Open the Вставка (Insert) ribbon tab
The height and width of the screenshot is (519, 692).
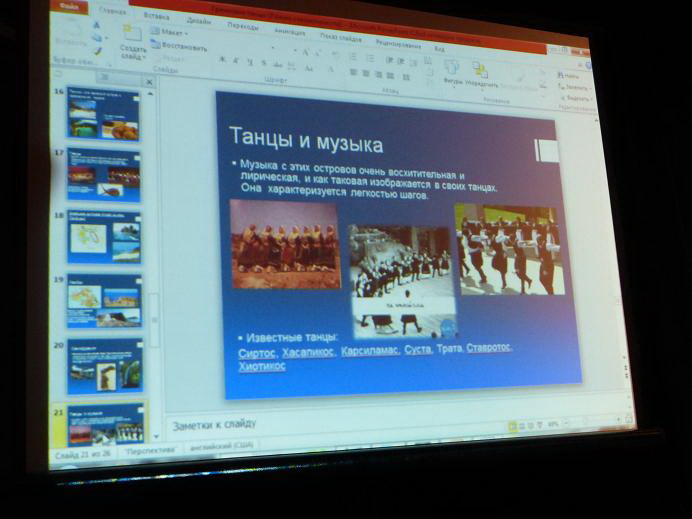[x=156, y=16]
